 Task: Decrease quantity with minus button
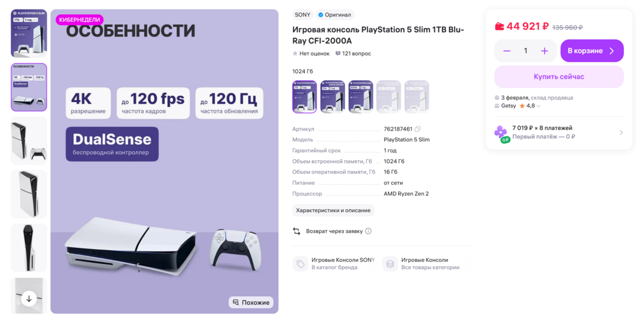507,51
